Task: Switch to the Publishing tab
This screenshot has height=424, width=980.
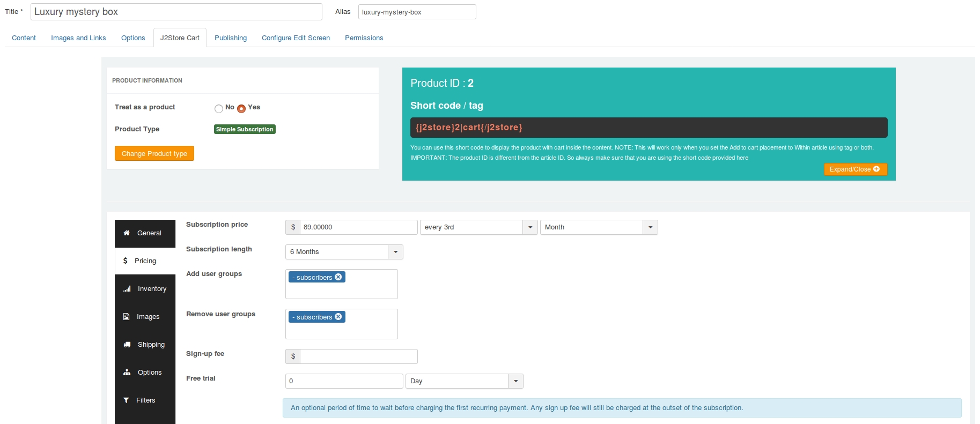Action: 231,38
